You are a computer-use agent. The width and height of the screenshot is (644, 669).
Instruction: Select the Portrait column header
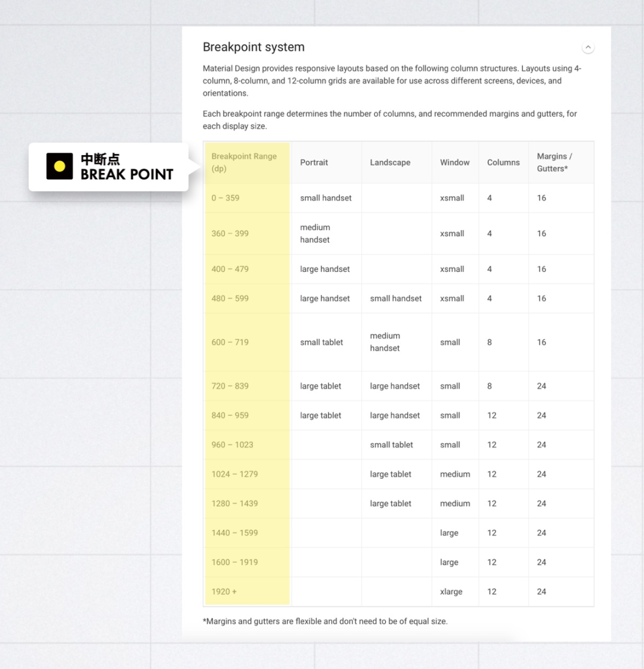point(314,162)
